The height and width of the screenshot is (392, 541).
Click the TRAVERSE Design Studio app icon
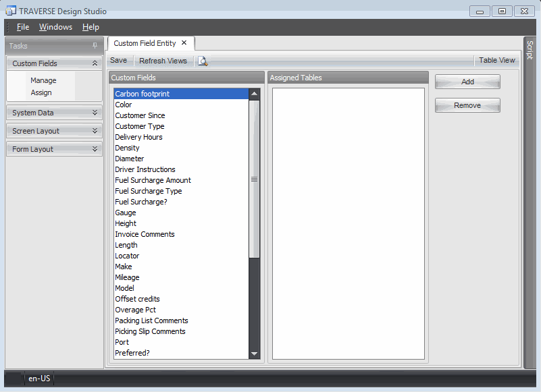[11, 11]
